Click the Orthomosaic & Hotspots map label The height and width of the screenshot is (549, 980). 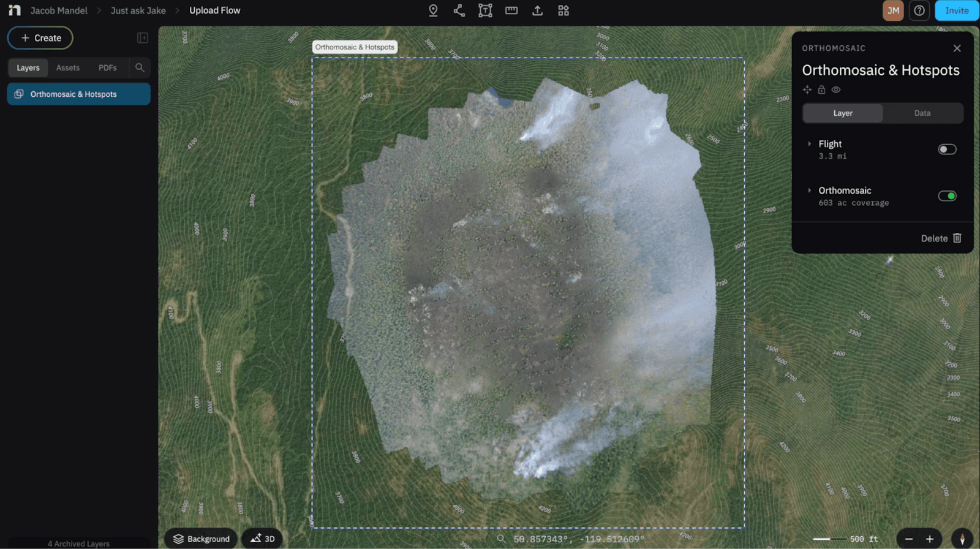point(355,47)
